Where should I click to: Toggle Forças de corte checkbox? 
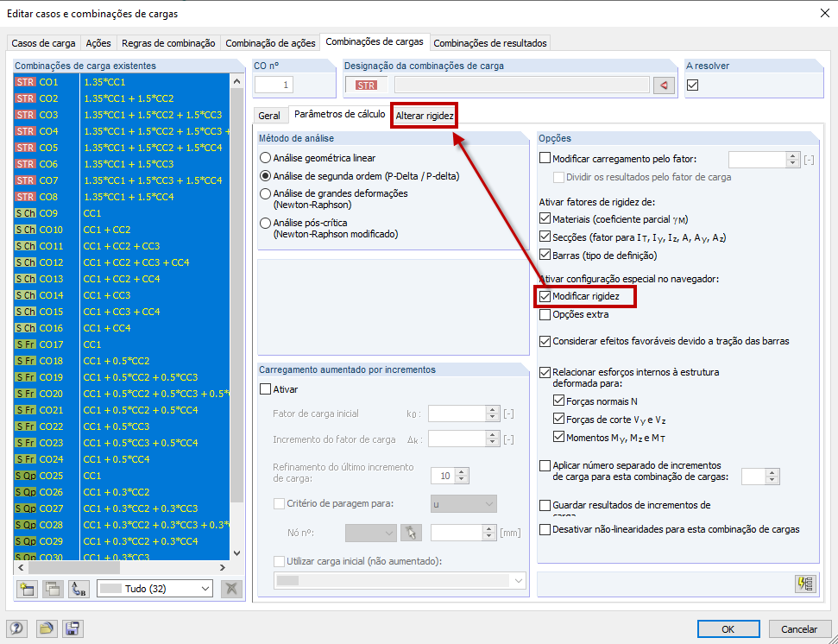(559, 419)
